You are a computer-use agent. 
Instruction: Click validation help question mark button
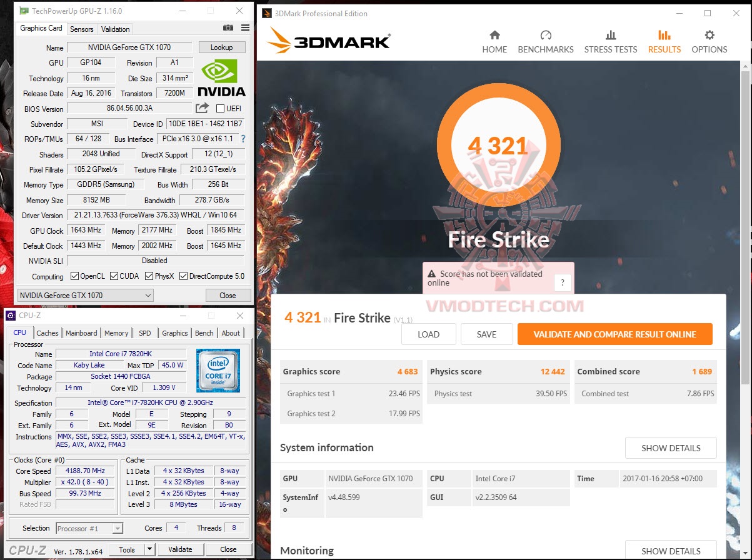click(x=563, y=283)
